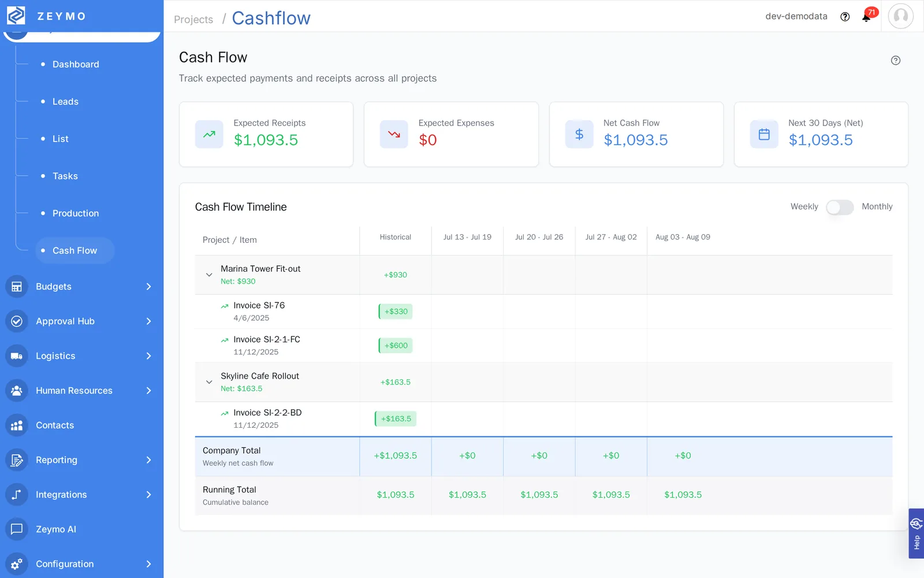Click the Running Total row label
The width and height of the screenshot is (924, 578).
click(229, 490)
